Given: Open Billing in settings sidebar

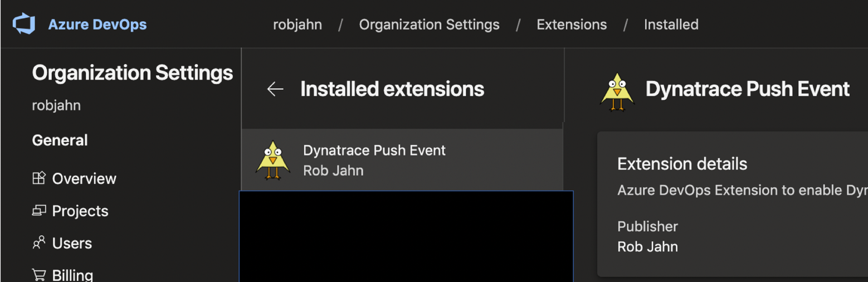Looking at the screenshot, I should click(x=72, y=275).
